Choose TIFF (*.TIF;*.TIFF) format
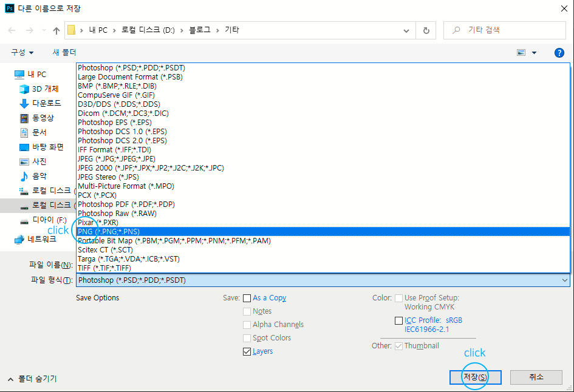This screenshot has width=574, height=392. (323, 268)
